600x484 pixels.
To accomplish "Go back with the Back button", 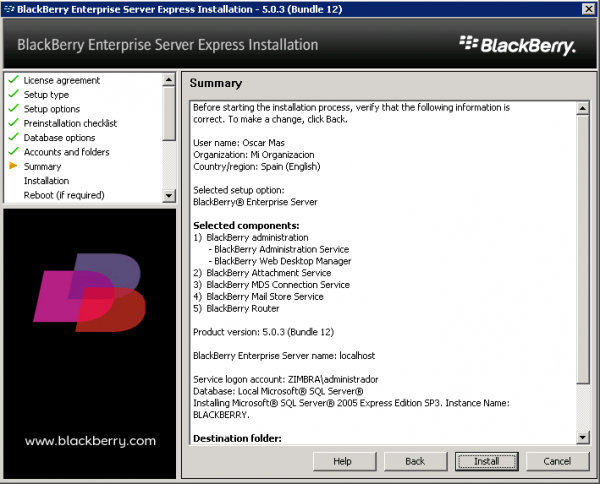I will tap(415, 461).
